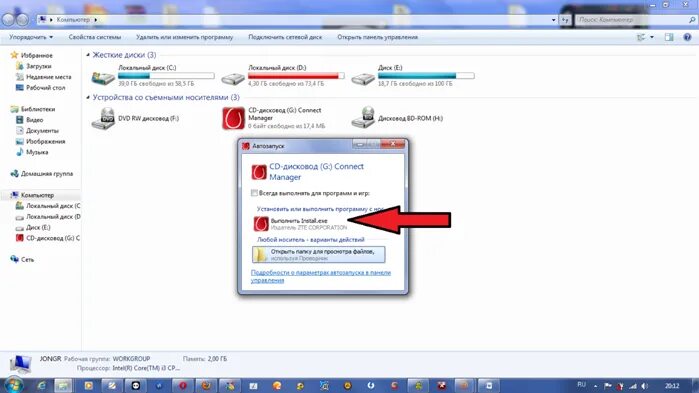
Task: Click the RU language indicator
Action: [x=581, y=385]
